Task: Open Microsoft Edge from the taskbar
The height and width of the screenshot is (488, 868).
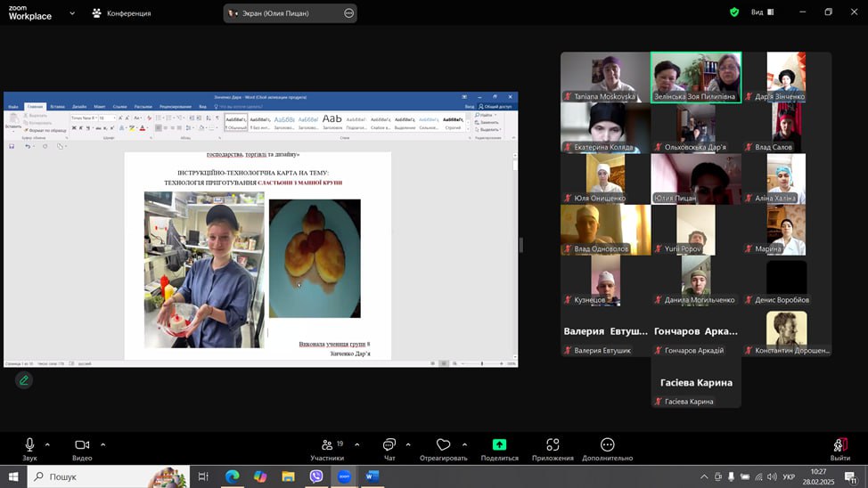Action: click(233, 476)
